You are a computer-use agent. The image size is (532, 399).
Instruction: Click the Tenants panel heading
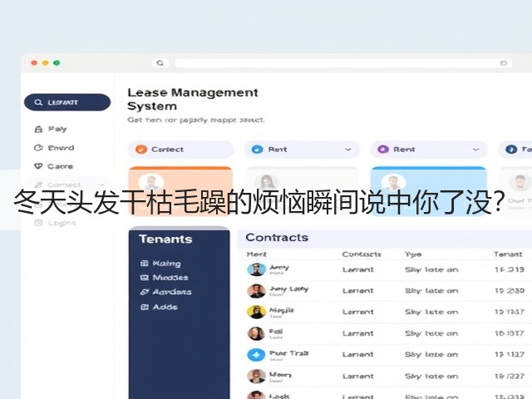pos(165,239)
